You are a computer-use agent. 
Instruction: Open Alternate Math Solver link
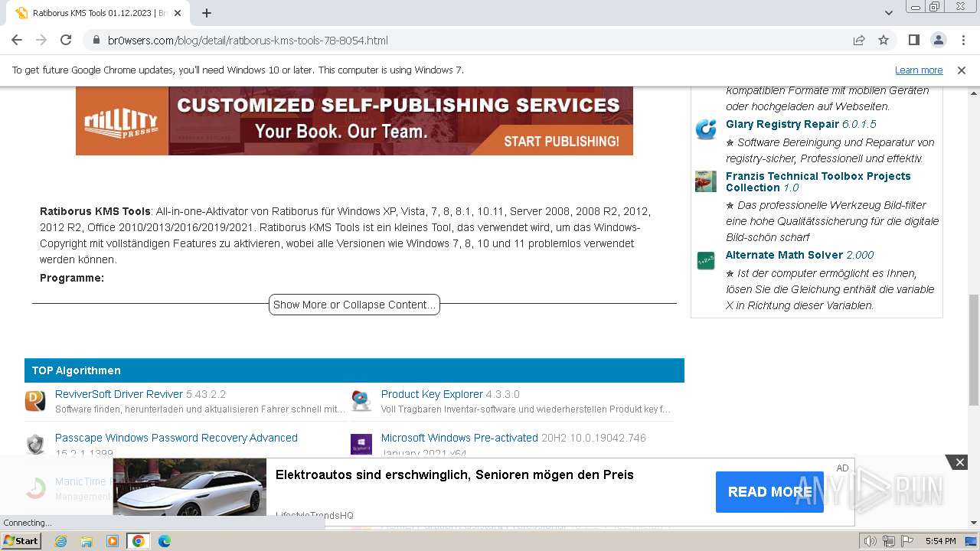pyautogui.click(x=784, y=255)
